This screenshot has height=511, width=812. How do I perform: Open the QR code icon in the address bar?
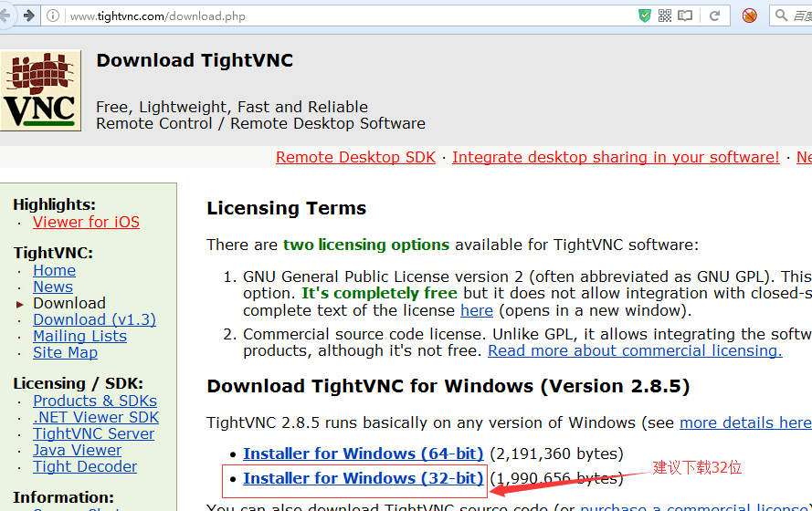click(x=665, y=16)
